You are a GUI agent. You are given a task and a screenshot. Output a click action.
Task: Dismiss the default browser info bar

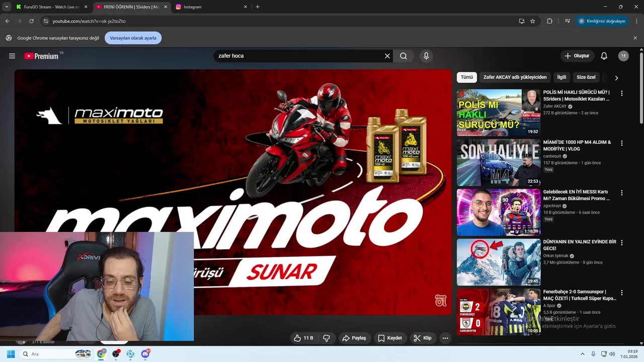635,38
